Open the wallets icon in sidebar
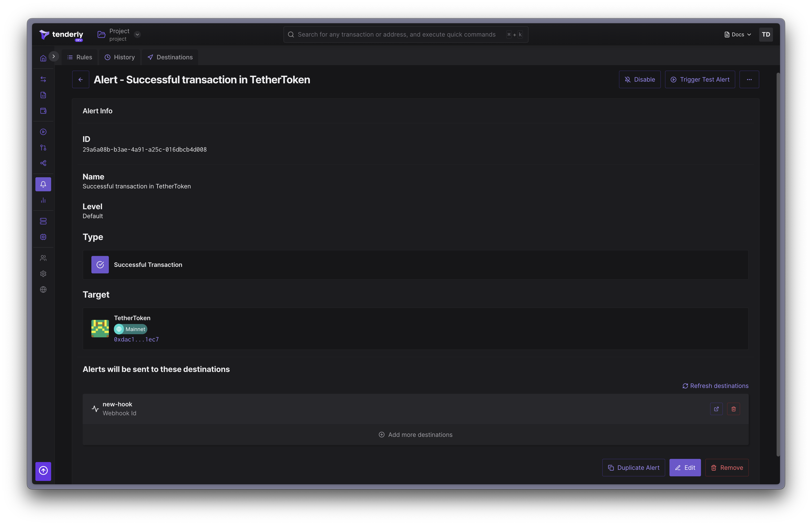812x525 pixels. (x=43, y=111)
